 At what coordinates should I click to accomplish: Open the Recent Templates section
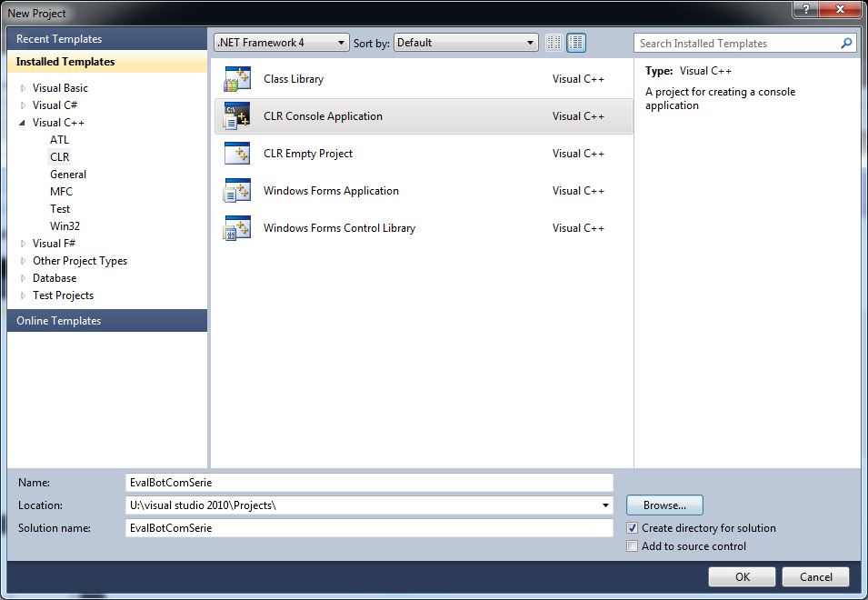[107, 39]
